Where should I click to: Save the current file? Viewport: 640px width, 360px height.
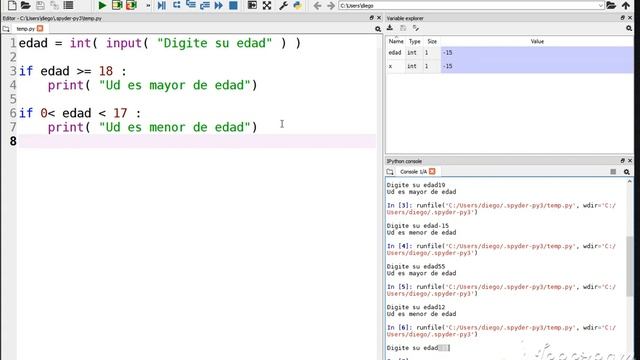tap(40, 5)
